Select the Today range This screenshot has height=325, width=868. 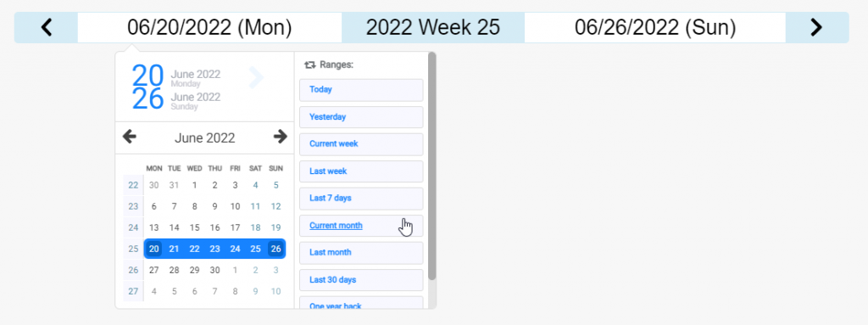tap(361, 90)
